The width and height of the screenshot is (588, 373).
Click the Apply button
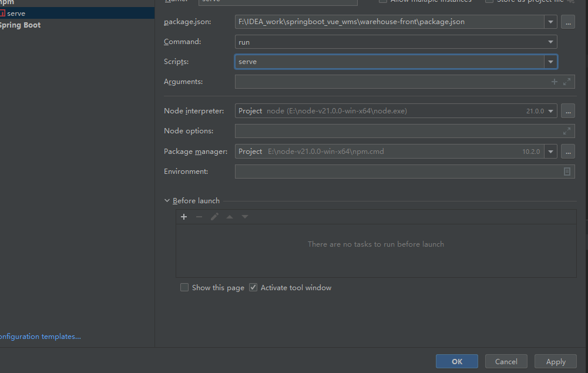click(x=555, y=361)
